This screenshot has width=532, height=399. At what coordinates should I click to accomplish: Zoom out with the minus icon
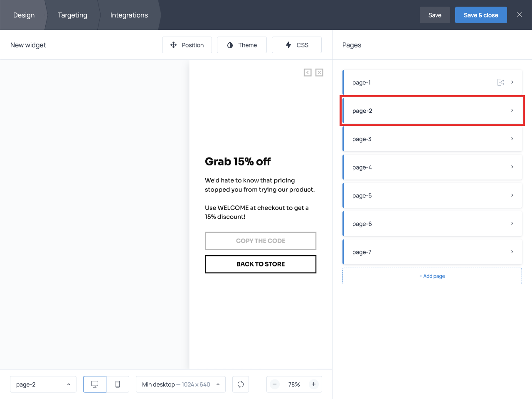(x=275, y=384)
